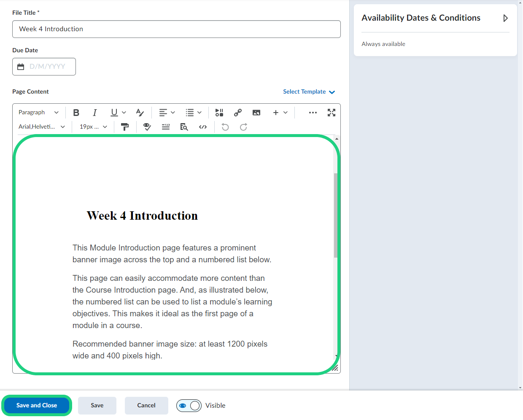Open the Due Date picker field
Viewport: 523px width, 420px height.
44,67
